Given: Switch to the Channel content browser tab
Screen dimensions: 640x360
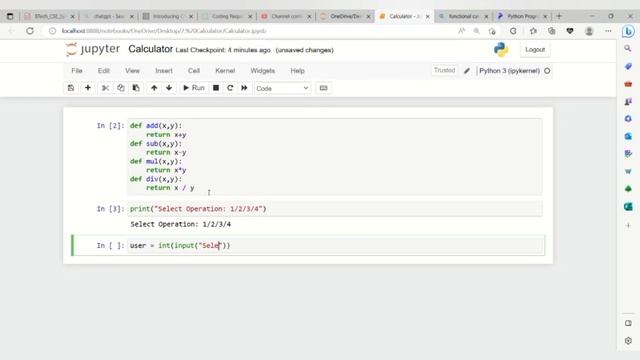Looking at the screenshot, I should pos(286,16).
